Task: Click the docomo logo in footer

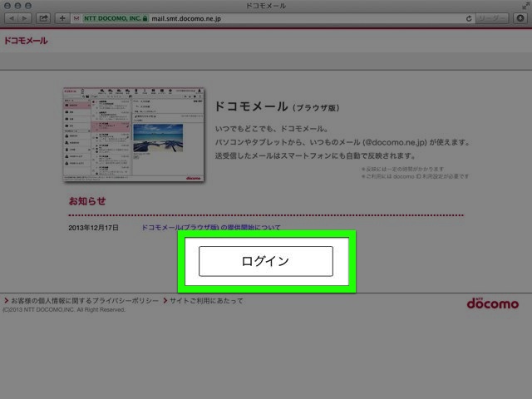Action: (x=493, y=303)
